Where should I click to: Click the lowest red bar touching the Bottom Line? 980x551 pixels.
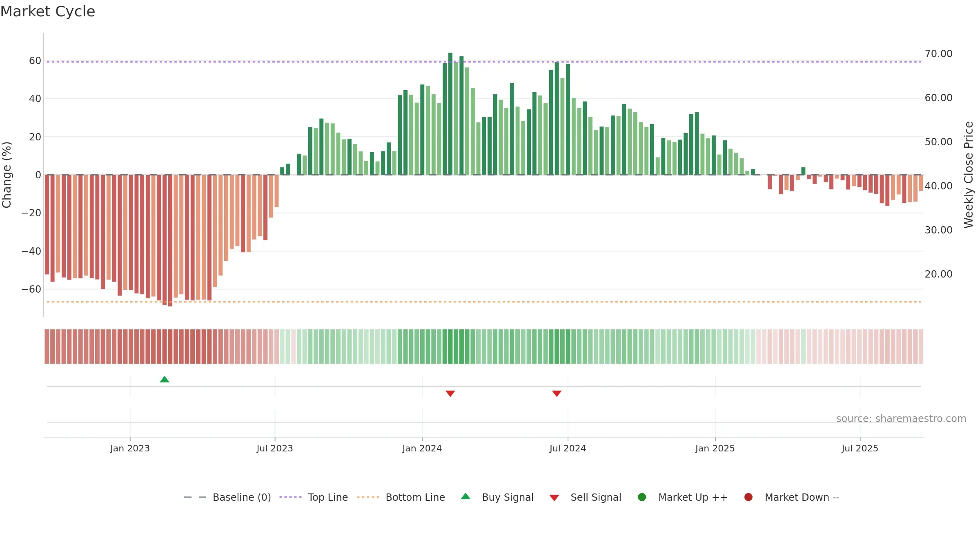click(170, 241)
